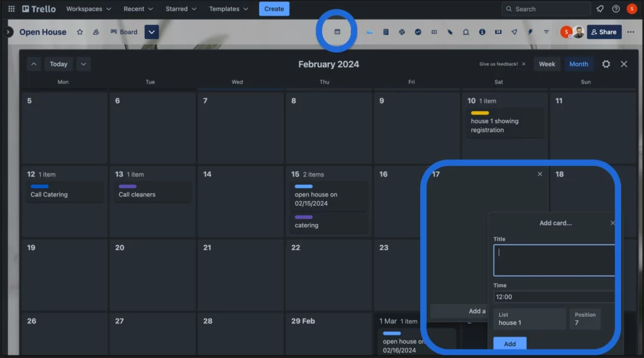
Task: Open Automation via the lightning bolt icon
Action: tap(530, 32)
